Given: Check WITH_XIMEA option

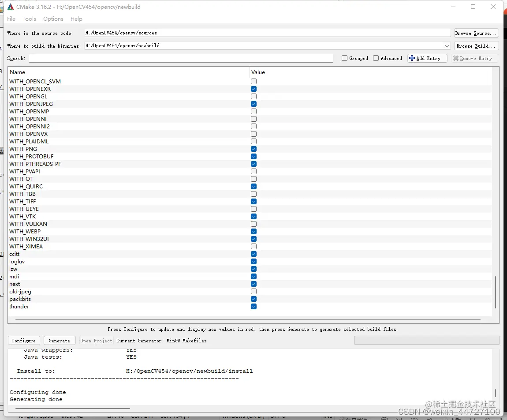Looking at the screenshot, I should (x=254, y=246).
